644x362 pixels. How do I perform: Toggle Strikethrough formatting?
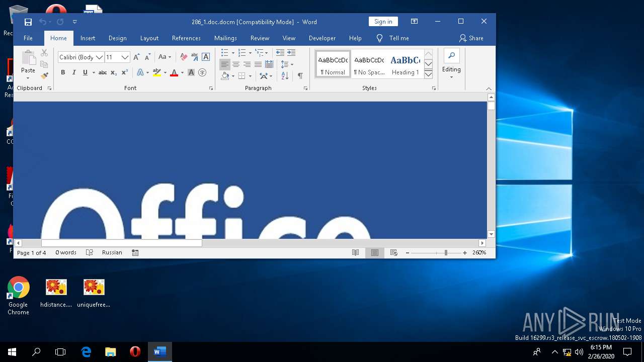tap(103, 73)
